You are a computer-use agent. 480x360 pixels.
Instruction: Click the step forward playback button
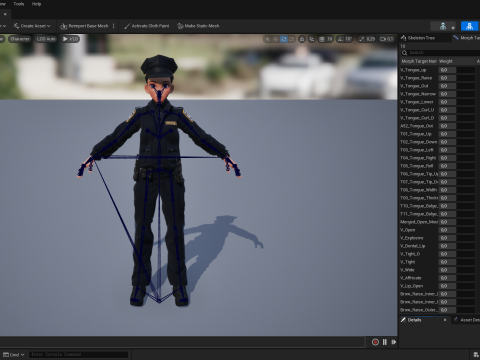pos(394,342)
